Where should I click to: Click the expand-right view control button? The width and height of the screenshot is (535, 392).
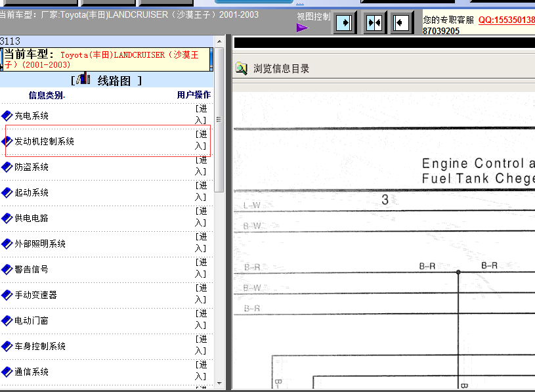click(344, 23)
